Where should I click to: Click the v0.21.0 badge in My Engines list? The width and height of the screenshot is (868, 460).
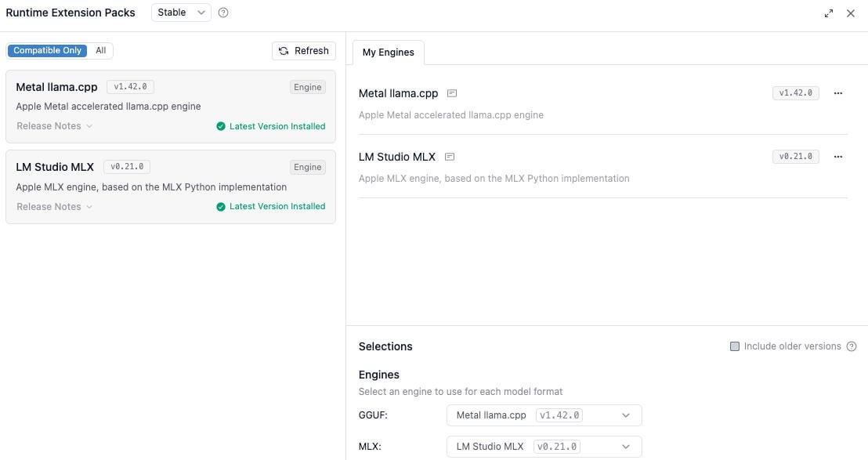795,157
